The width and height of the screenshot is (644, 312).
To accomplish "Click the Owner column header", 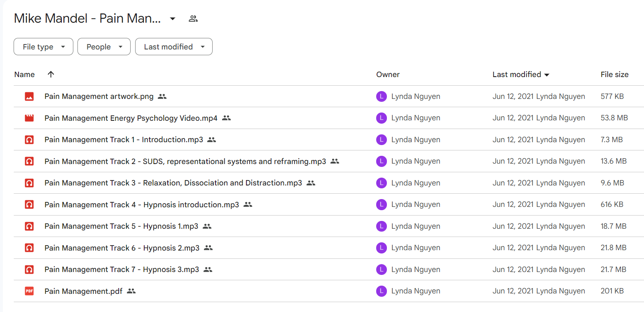I will (388, 75).
